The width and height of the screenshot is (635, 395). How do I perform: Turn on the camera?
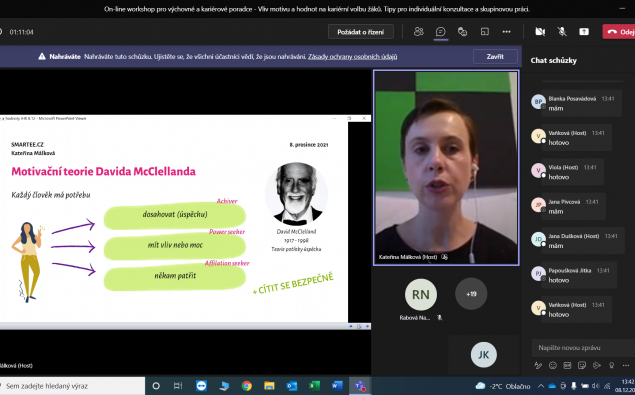tap(540, 32)
